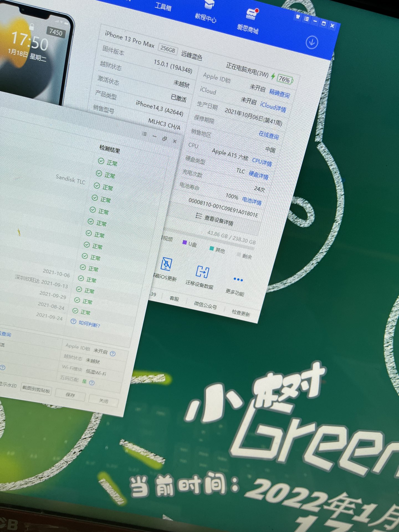Click 查看设备详情 button
Image resolution: width=399 pixels, height=532 pixels.
click(214, 219)
